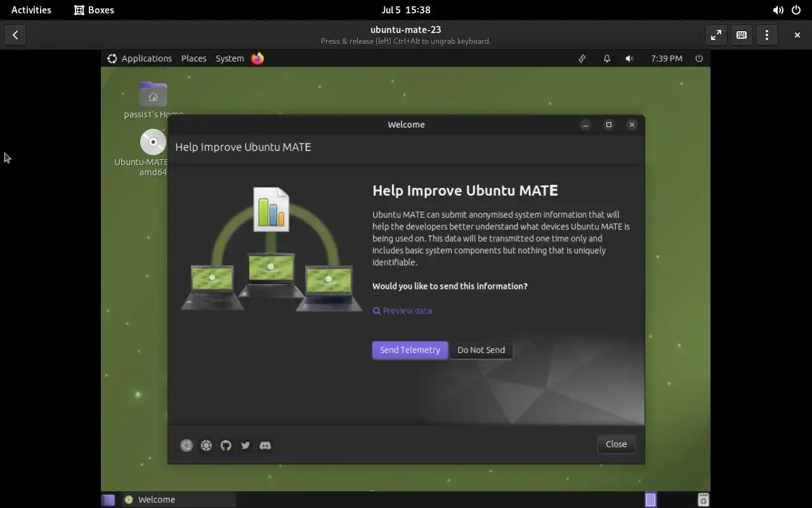Open the Jul 5 15:38 calendar clock

click(x=406, y=10)
